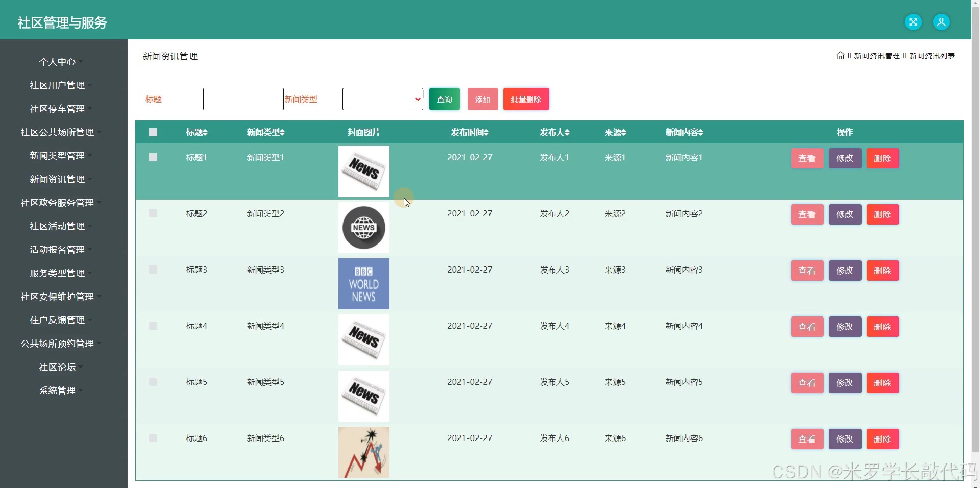Open the 新闻类型 dropdown filter
Screen dimensions: 980x488
click(382, 99)
